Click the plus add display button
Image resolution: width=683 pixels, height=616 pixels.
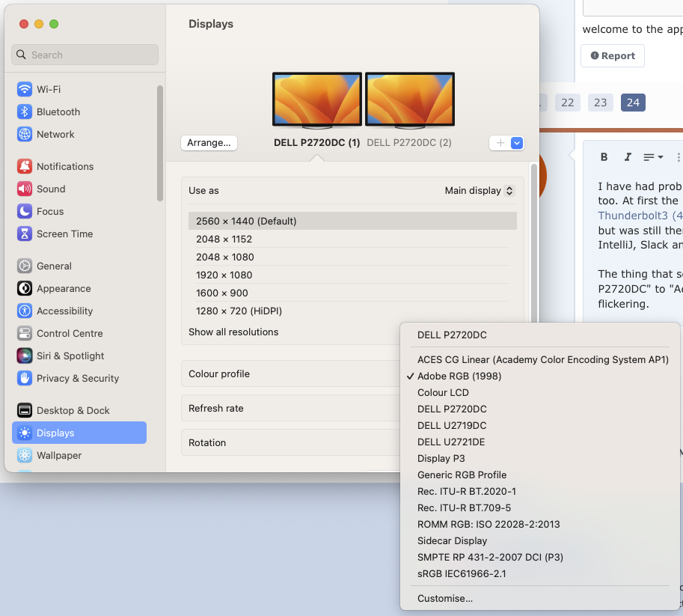pos(500,143)
